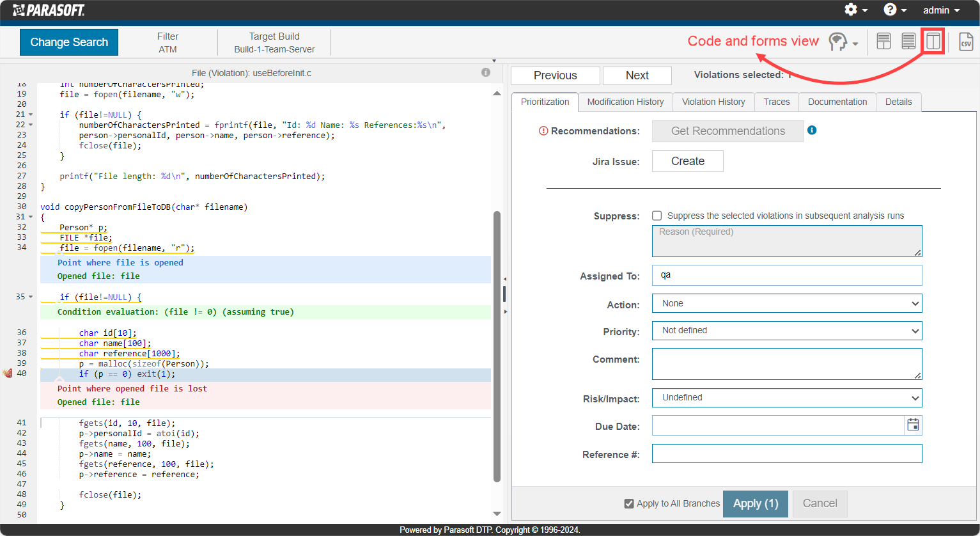Switch to the split table view icon
Viewport: 980px width, 536px height.
pyautogui.click(x=883, y=42)
